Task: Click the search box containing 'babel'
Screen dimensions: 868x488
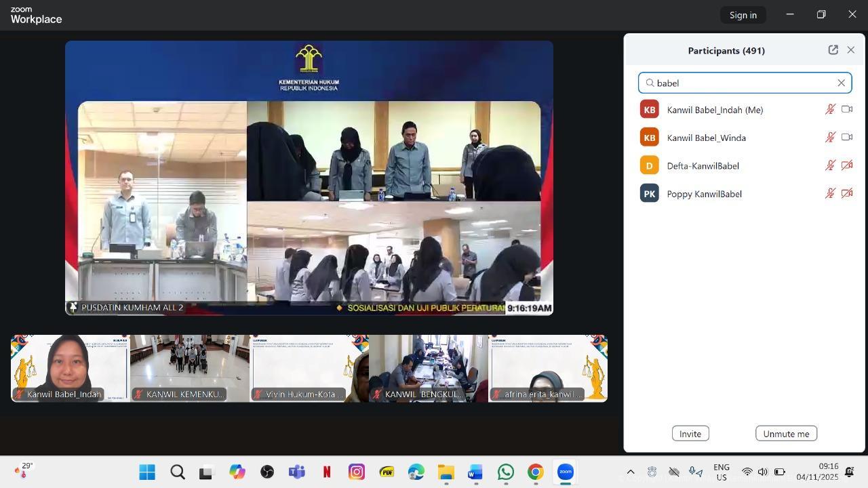Action: (739, 83)
